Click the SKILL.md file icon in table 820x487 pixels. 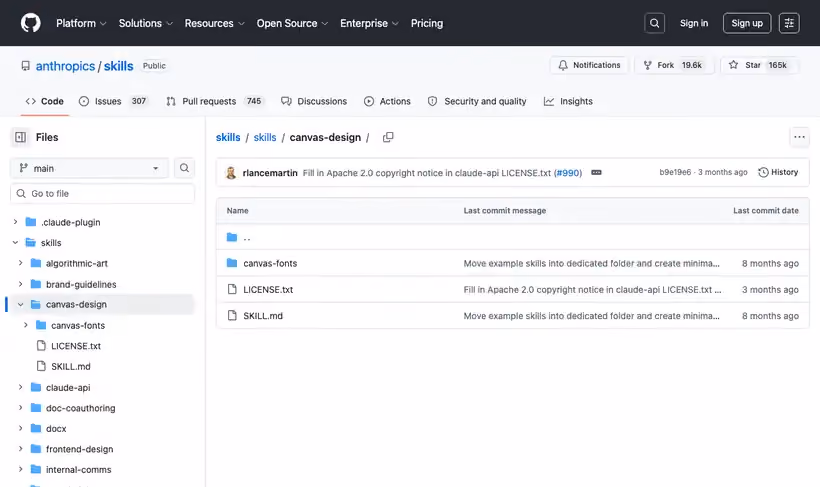pos(232,315)
